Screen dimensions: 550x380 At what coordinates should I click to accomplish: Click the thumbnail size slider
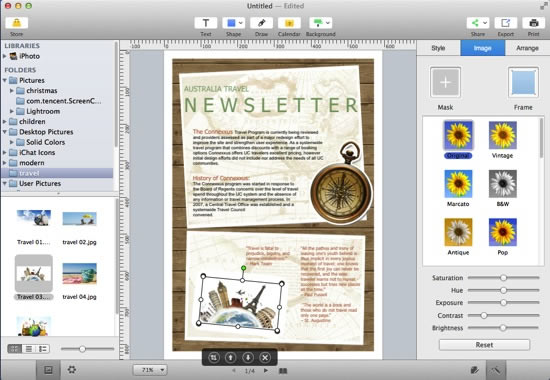[87, 349]
